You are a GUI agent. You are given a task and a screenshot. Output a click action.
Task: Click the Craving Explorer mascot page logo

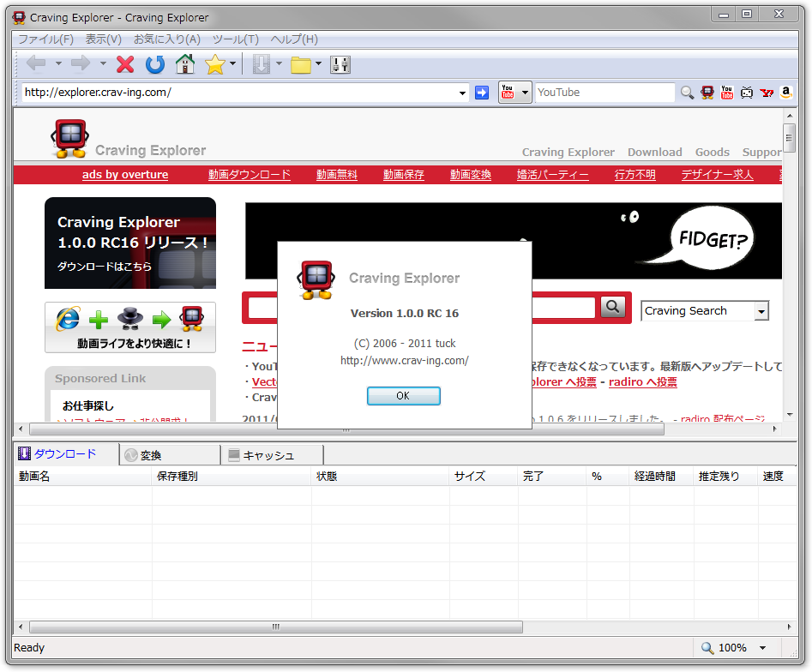click(70, 138)
